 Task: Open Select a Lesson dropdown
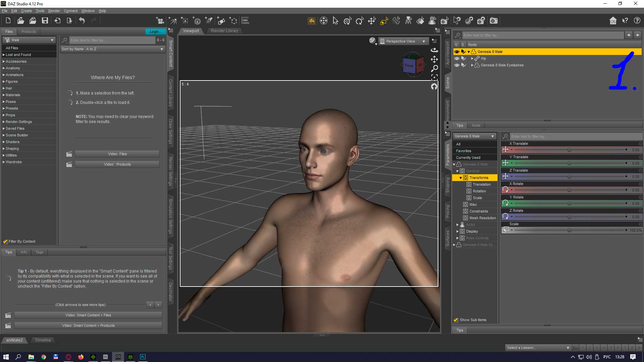point(538,348)
